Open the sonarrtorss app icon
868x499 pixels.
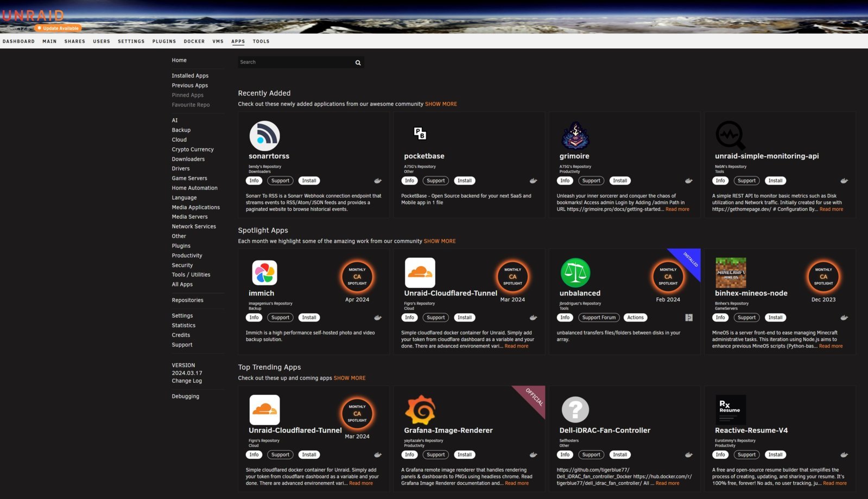(264, 136)
